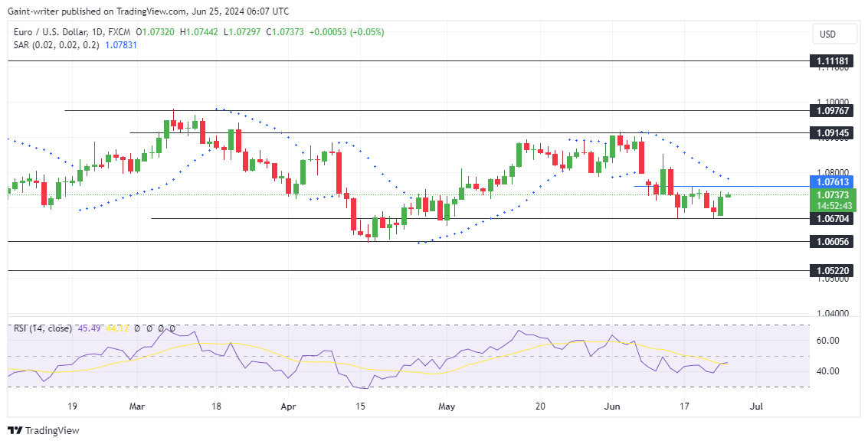Select the 1.06704 price level label

831,218
